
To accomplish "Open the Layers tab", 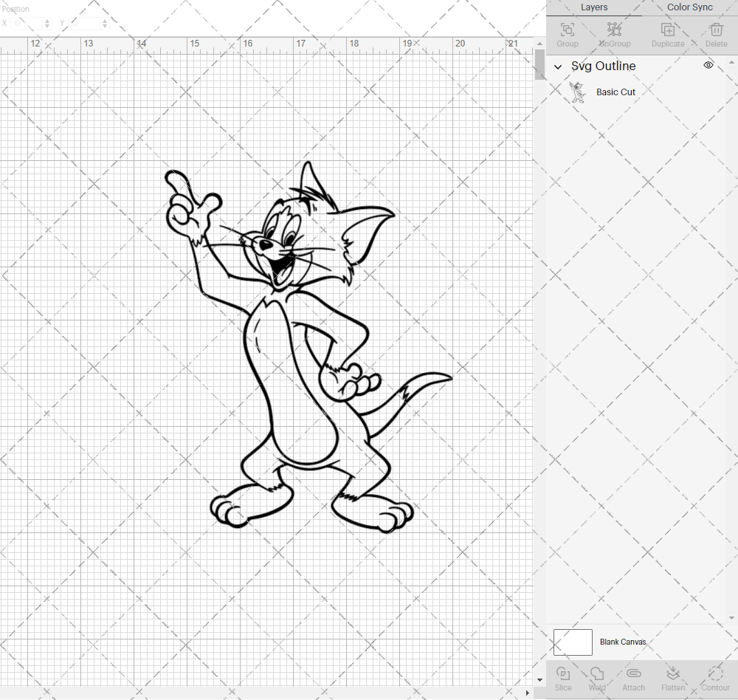I will click(594, 7).
